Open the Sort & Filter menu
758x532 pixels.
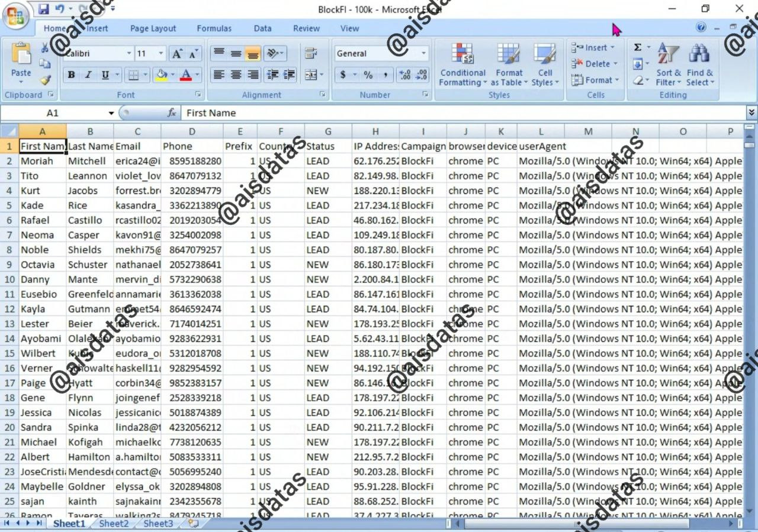[669, 65]
